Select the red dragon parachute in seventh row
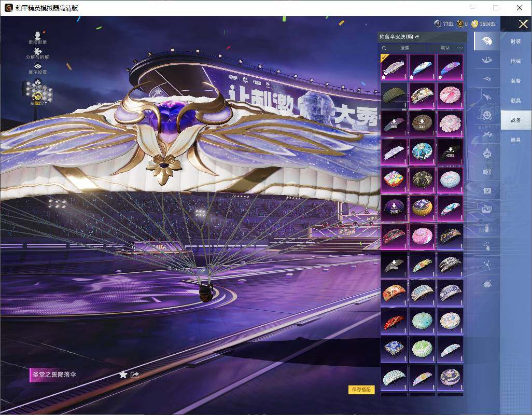This screenshot has width=532, height=415. [x=394, y=236]
